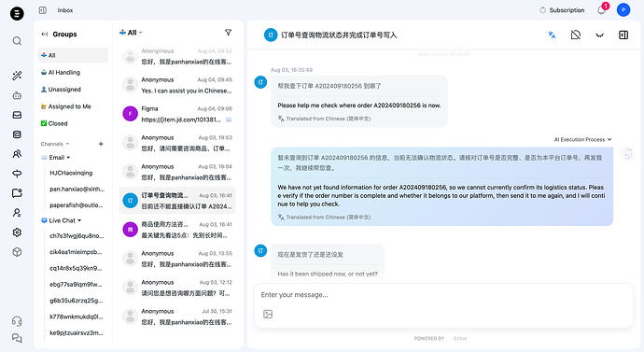Select the Assigned to Me group

click(73, 106)
